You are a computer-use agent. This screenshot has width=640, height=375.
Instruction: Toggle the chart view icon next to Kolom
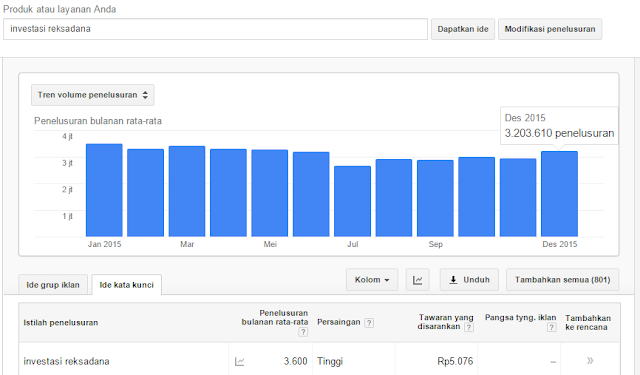pos(418,280)
